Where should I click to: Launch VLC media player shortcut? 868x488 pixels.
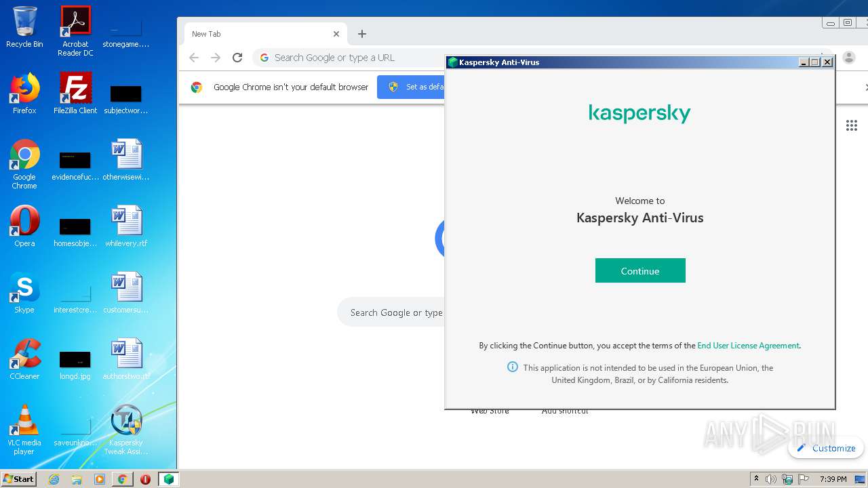[x=24, y=430]
